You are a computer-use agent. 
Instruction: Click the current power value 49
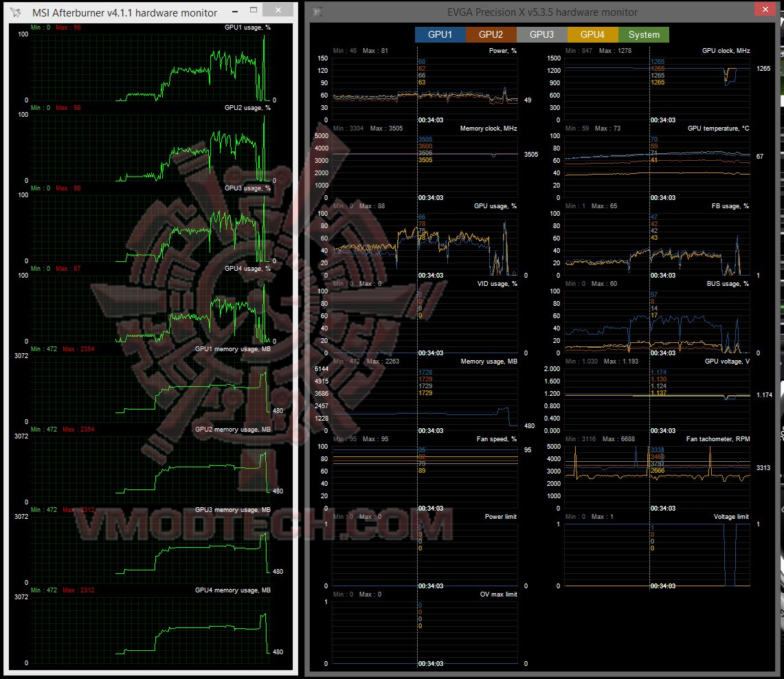coord(528,100)
